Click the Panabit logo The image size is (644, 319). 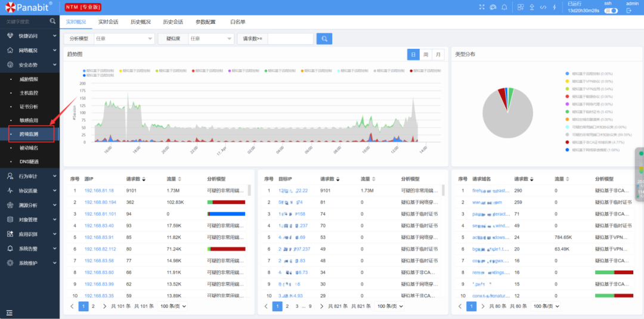(29, 7)
